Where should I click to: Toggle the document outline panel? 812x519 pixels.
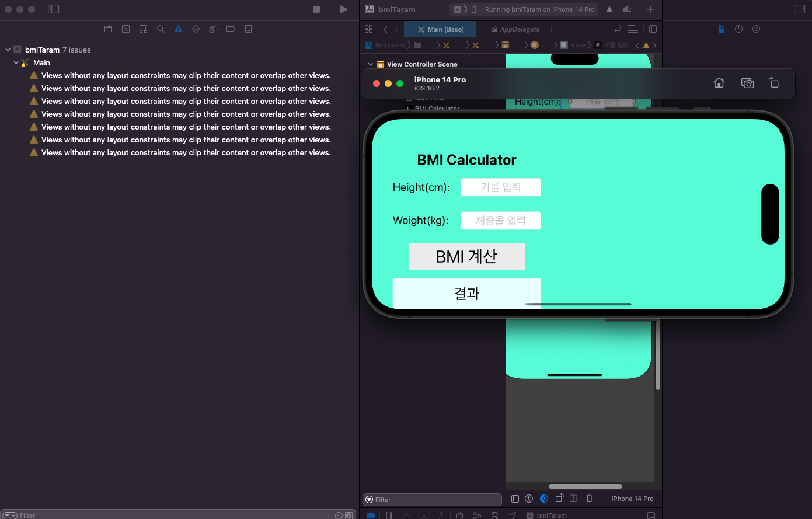[x=515, y=499]
